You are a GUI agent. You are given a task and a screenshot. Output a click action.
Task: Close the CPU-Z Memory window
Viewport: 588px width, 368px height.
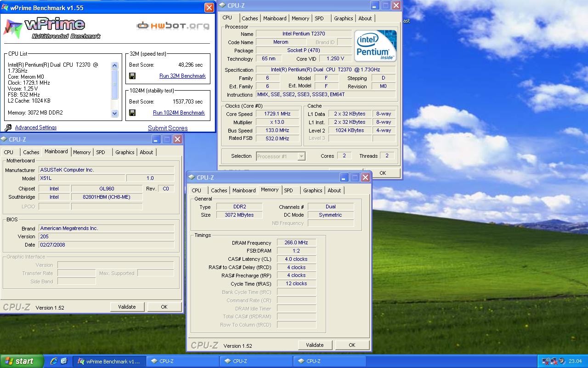coord(365,178)
